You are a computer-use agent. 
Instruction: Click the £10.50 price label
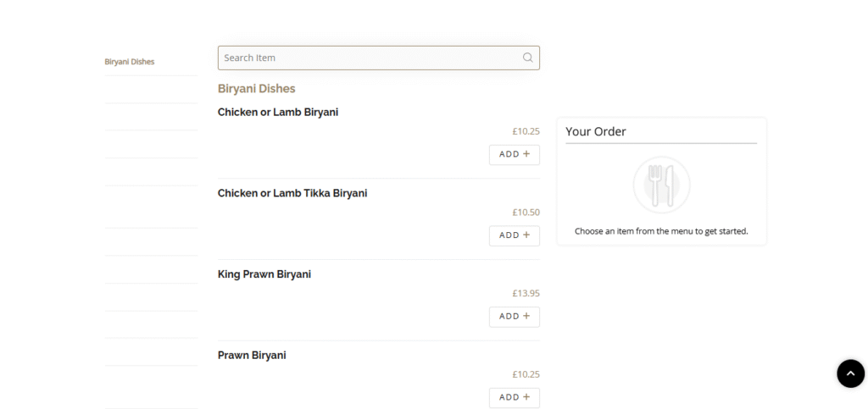tap(526, 213)
